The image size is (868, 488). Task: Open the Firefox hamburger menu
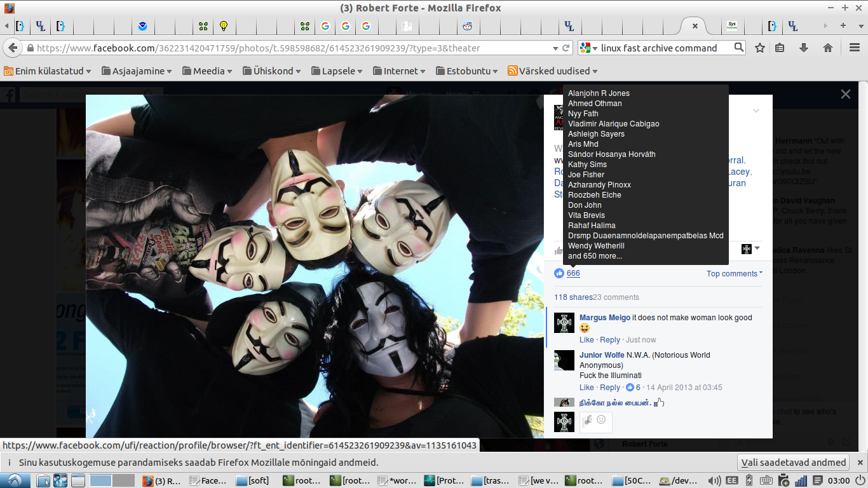click(855, 48)
